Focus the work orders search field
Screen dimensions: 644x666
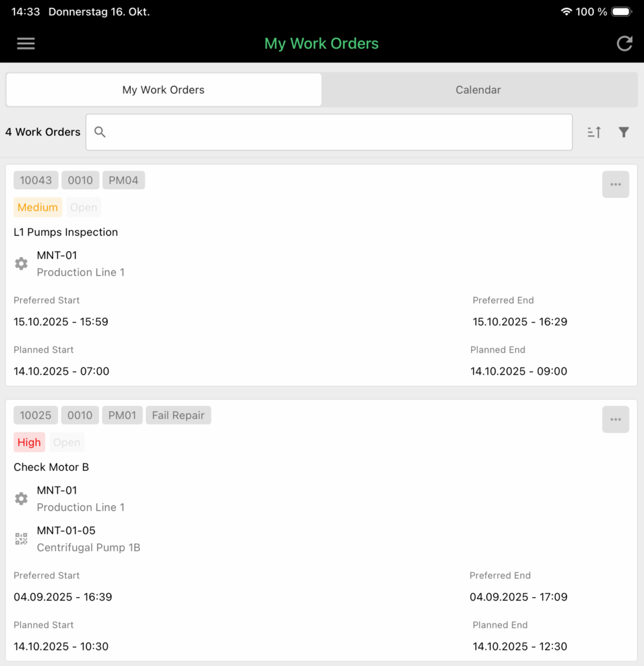pos(338,132)
